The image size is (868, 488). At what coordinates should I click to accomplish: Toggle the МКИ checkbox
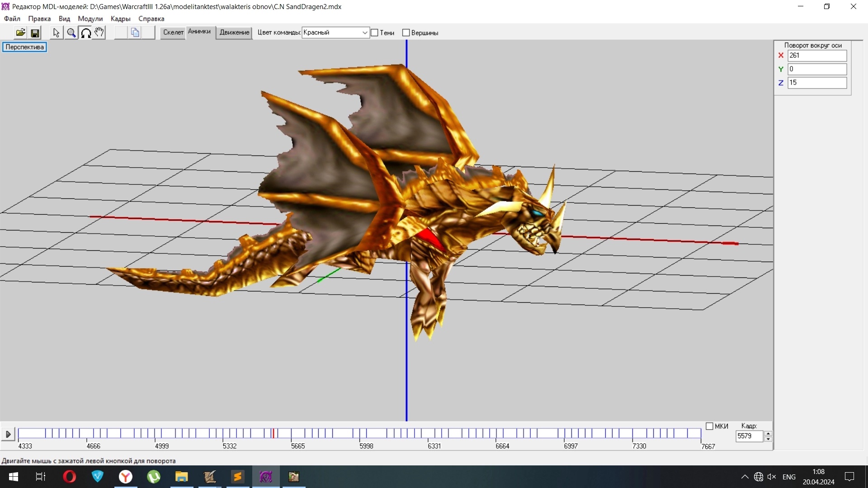[x=709, y=426]
